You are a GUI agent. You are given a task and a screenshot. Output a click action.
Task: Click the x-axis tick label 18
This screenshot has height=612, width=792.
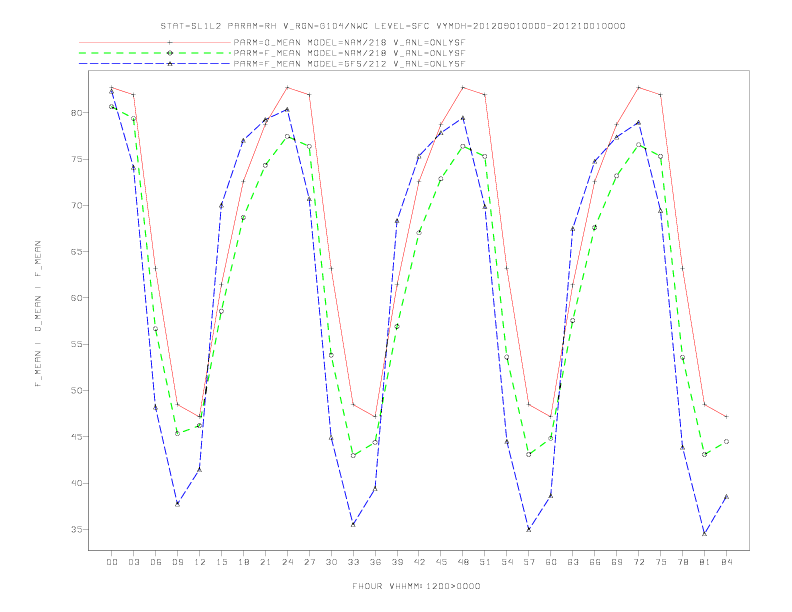coord(243,562)
